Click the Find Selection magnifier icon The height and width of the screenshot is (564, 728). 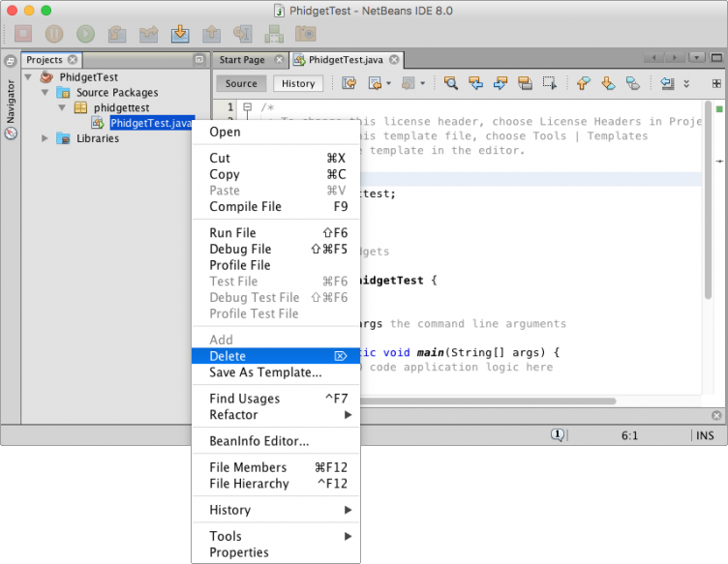click(x=451, y=83)
